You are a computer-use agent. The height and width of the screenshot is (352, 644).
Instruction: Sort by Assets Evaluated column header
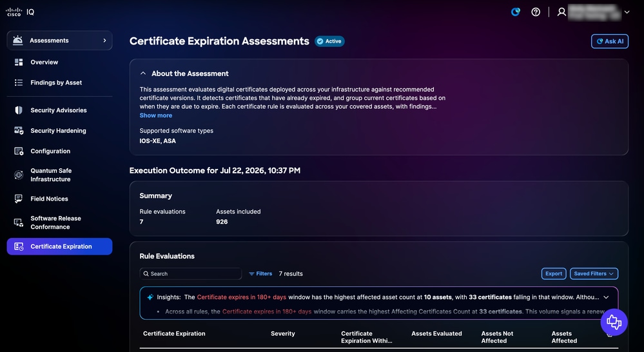tap(436, 333)
